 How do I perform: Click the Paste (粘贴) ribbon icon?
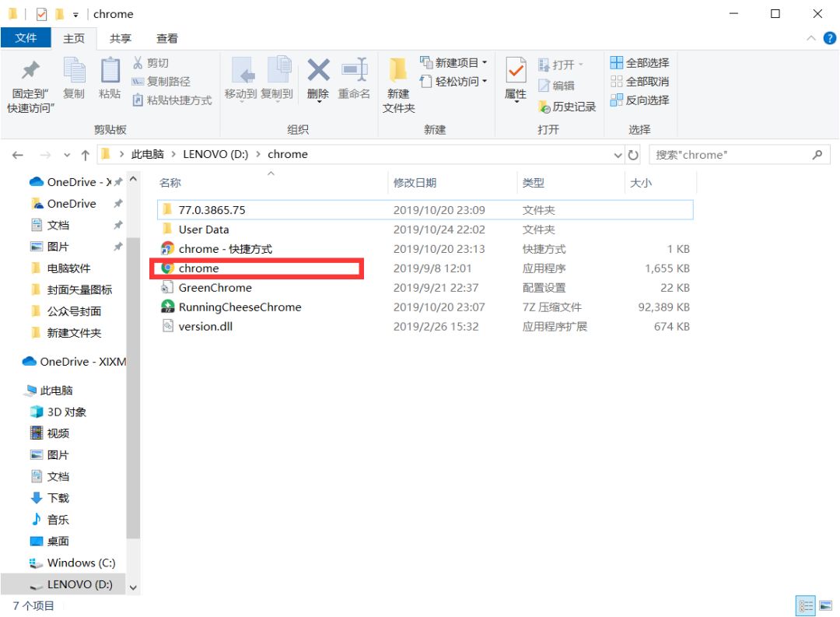click(x=110, y=70)
